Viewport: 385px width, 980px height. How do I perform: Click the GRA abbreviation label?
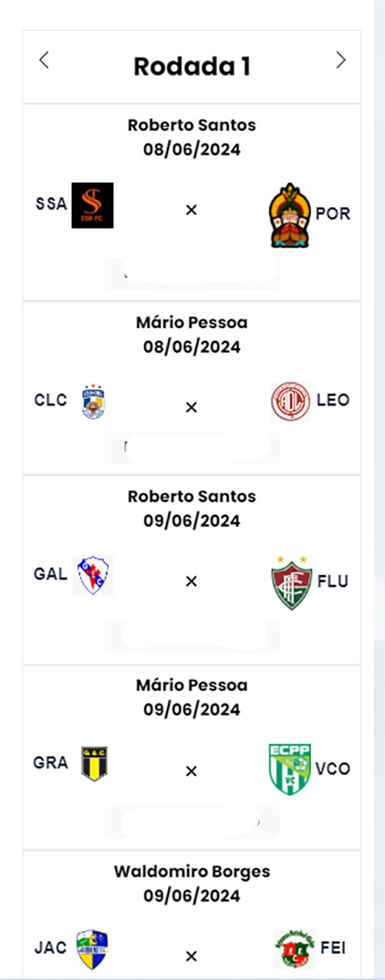[x=51, y=763]
